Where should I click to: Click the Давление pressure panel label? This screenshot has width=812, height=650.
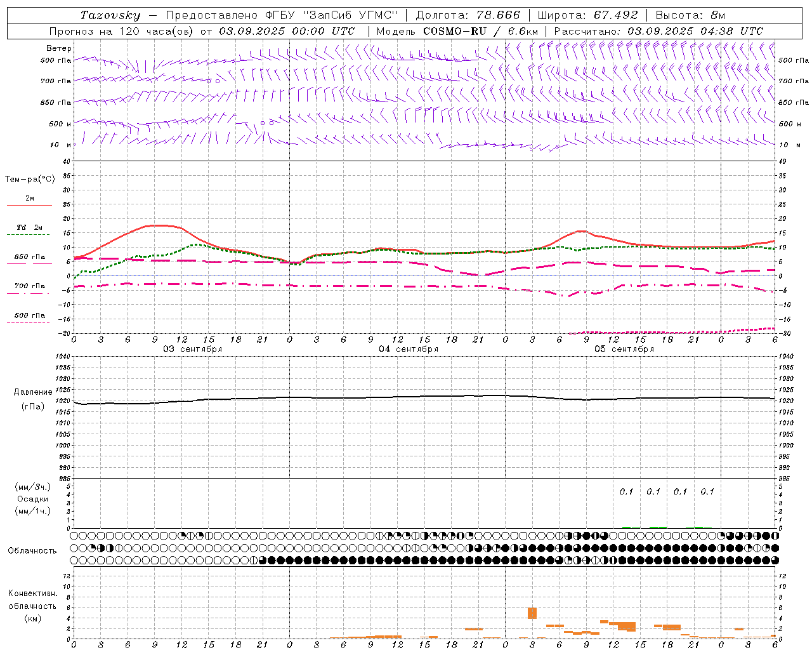pyautogui.click(x=33, y=392)
